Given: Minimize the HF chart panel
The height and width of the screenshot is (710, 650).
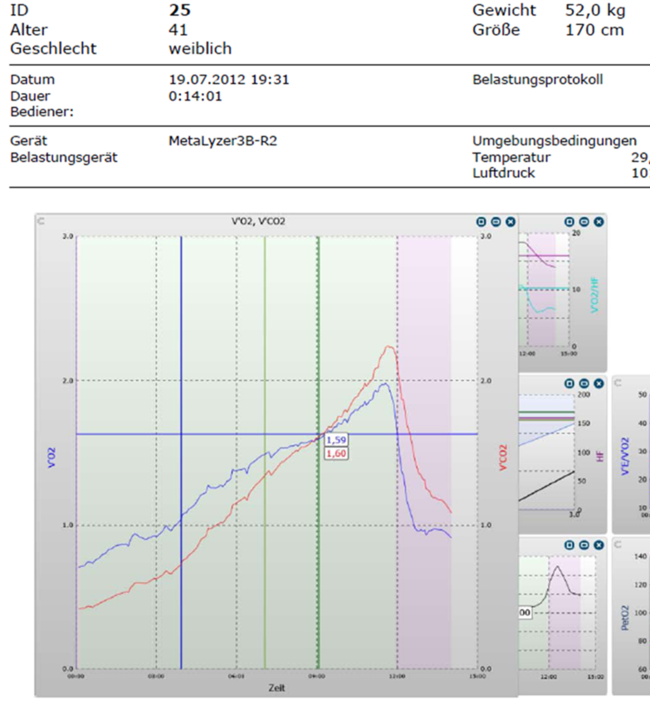Looking at the screenshot, I should [x=584, y=382].
